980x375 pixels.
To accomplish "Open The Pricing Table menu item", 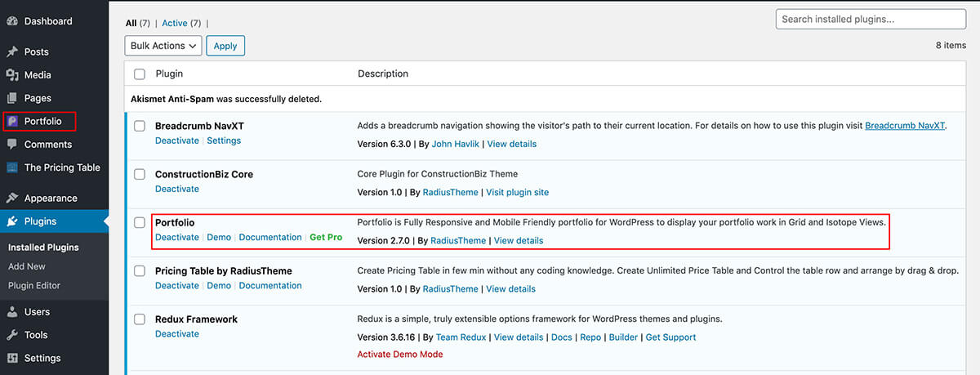I will point(62,167).
